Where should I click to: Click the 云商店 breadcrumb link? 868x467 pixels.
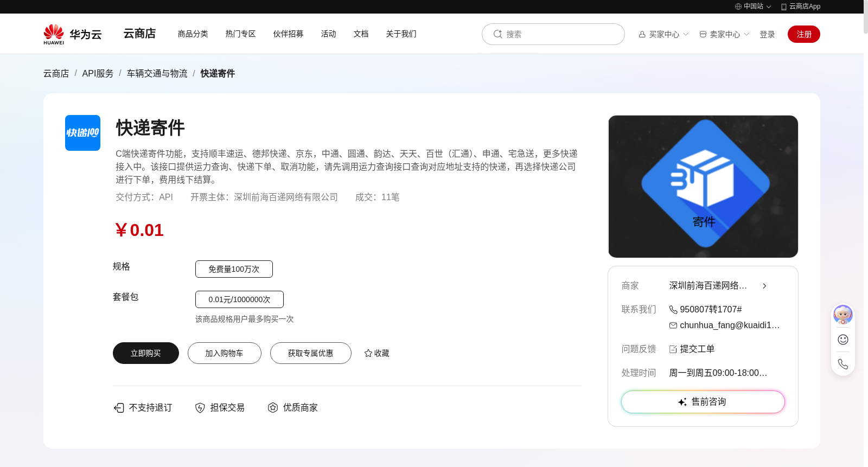coord(56,73)
